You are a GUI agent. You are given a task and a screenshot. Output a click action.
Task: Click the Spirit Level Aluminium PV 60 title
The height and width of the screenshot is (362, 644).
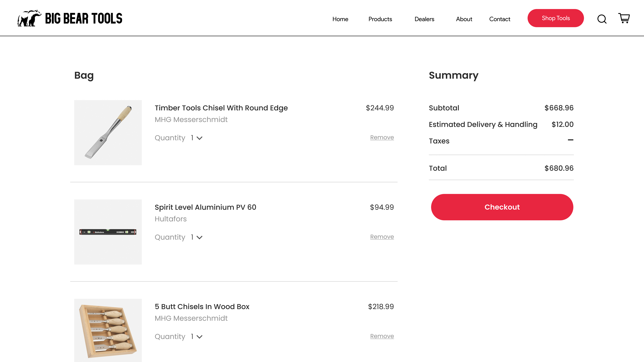click(x=205, y=207)
